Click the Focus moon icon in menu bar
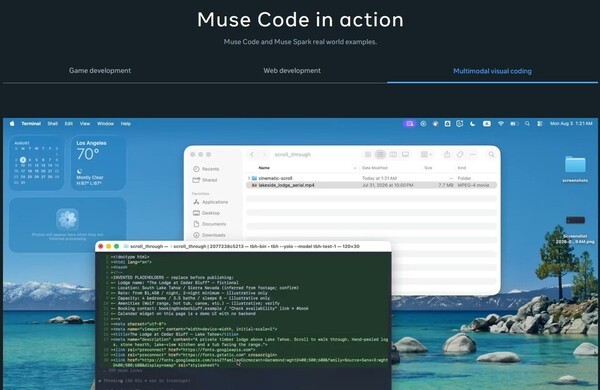 click(x=473, y=124)
